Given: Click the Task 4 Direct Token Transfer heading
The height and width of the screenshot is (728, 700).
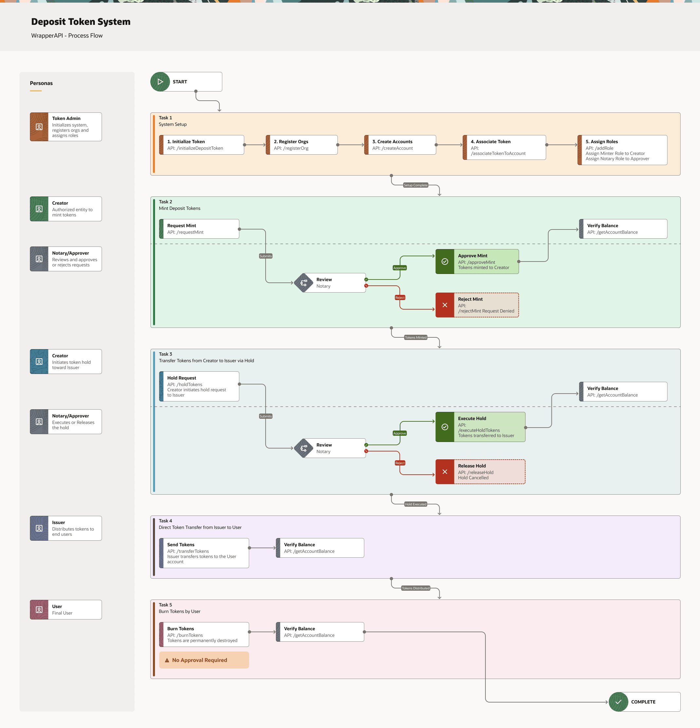Looking at the screenshot, I should pos(200,524).
